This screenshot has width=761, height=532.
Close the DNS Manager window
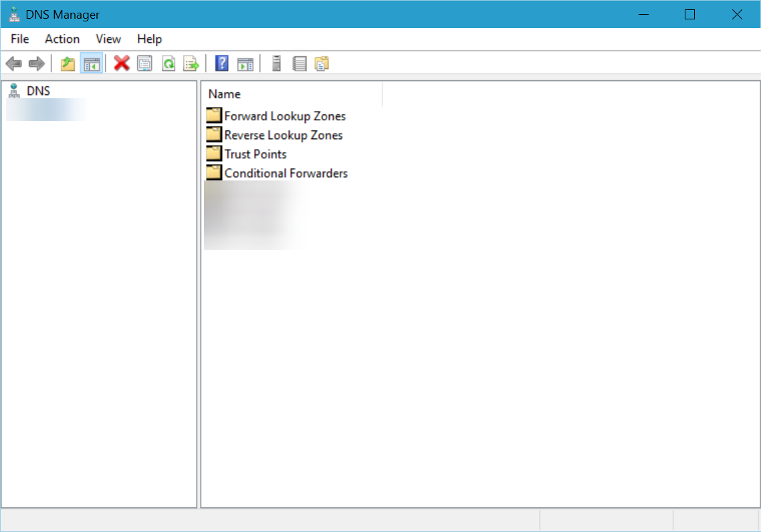tap(737, 15)
